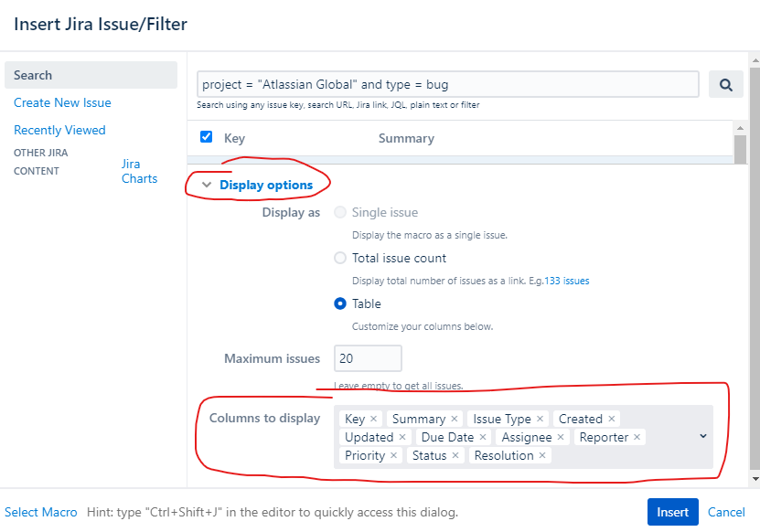Remove the Status column tag
760x532 pixels.
click(x=455, y=455)
